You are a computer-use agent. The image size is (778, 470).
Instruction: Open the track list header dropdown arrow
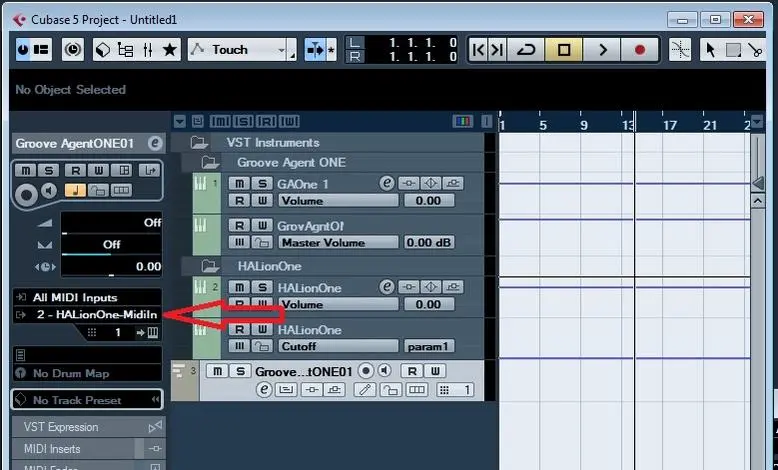click(180, 122)
